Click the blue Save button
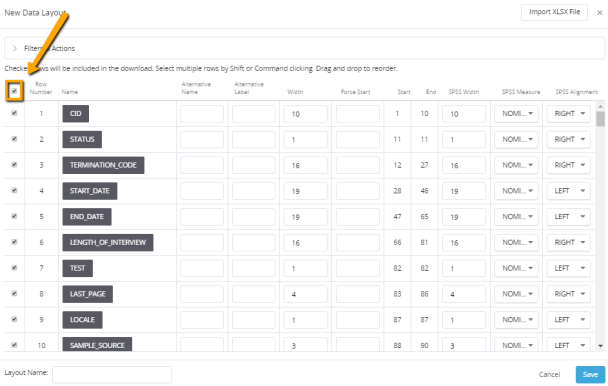The width and height of the screenshot is (608, 386). 590,374
